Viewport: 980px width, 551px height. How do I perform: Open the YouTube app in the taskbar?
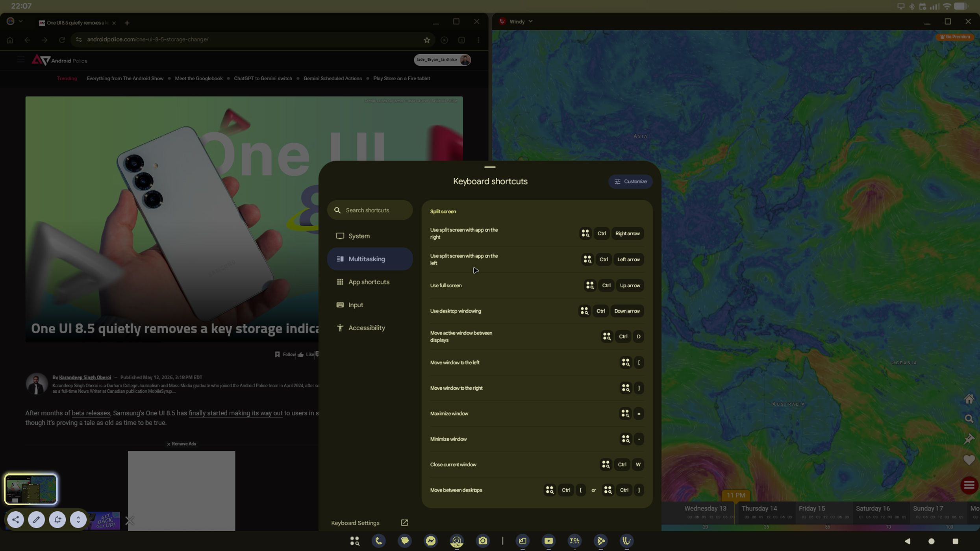[548, 541]
